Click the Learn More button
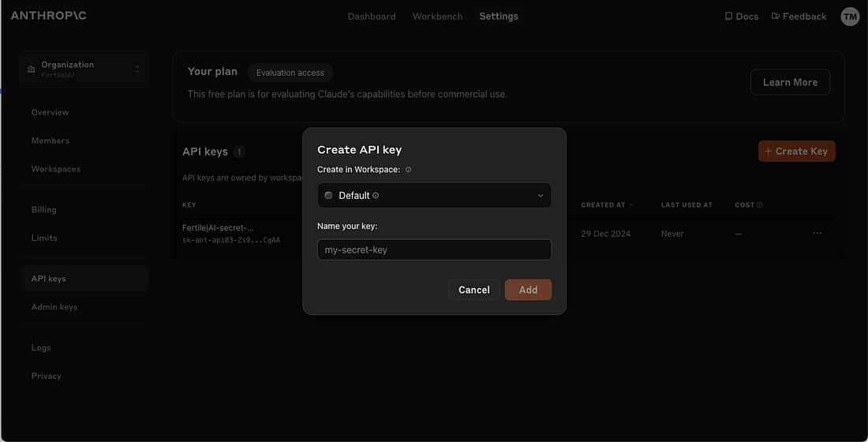The image size is (868, 442). tap(790, 82)
